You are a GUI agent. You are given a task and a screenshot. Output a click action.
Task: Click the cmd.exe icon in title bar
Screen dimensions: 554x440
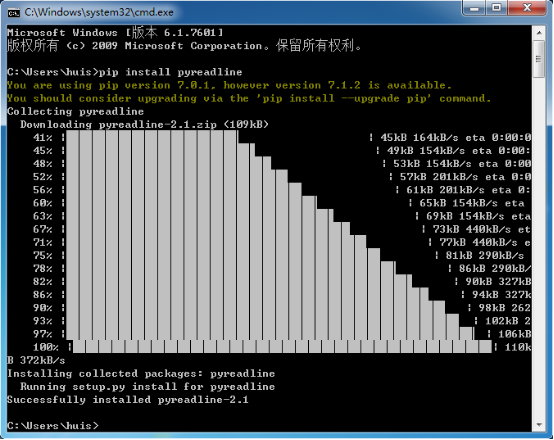pyautogui.click(x=14, y=13)
